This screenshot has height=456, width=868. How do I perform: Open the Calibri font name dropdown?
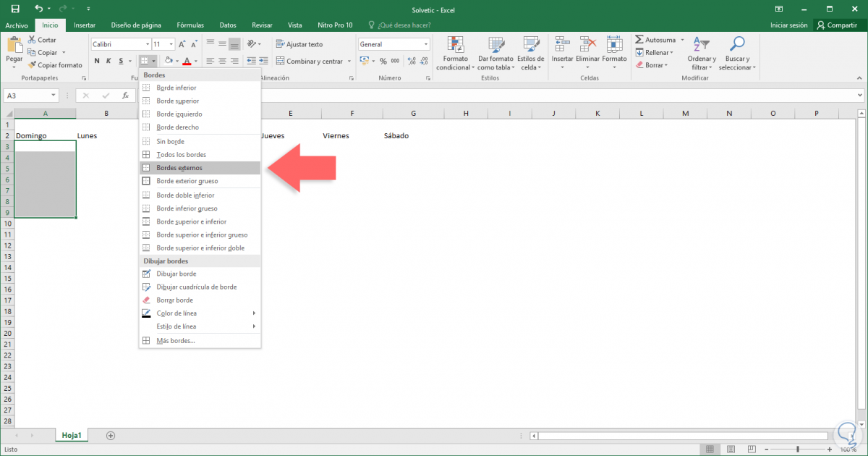click(x=148, y=44)
